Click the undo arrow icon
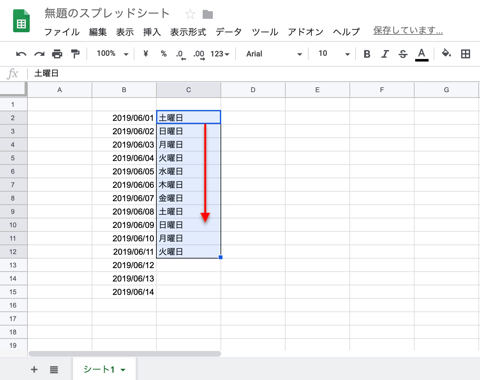Screen dimensions: 480x380 (21, 54)
